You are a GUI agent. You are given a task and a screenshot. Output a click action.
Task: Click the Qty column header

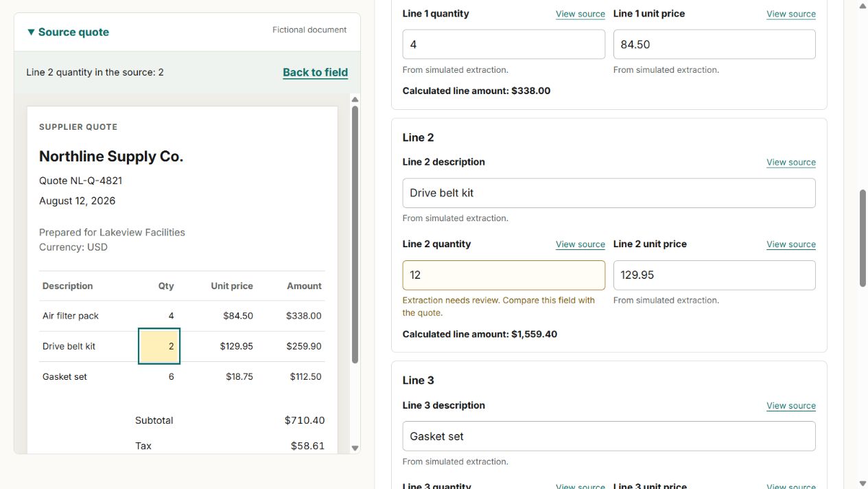pos(166,286)
